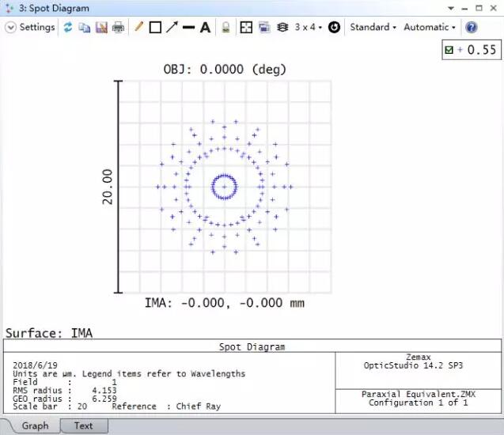Open the Standard dropdown
The height and width of the screenshot is (435, 504).
coord(373,27)
